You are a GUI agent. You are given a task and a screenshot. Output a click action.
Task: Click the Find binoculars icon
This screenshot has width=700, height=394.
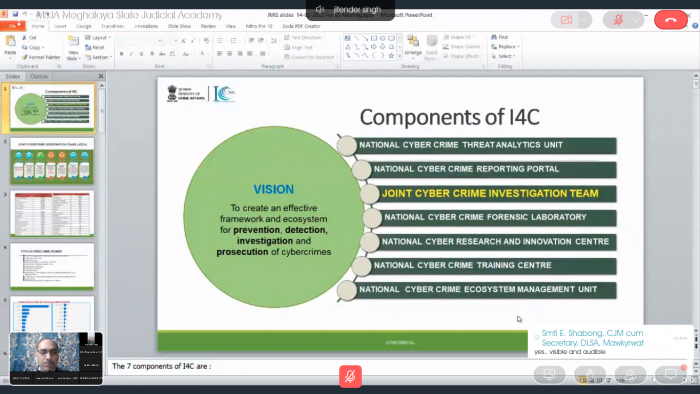[494, 37]
